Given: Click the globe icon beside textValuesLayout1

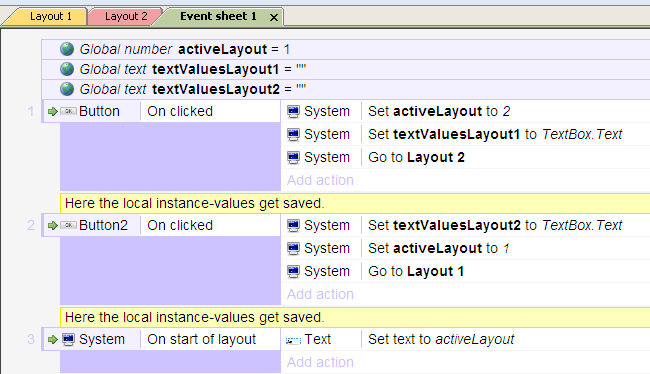Looking at the screenshot, I should 67,69.
